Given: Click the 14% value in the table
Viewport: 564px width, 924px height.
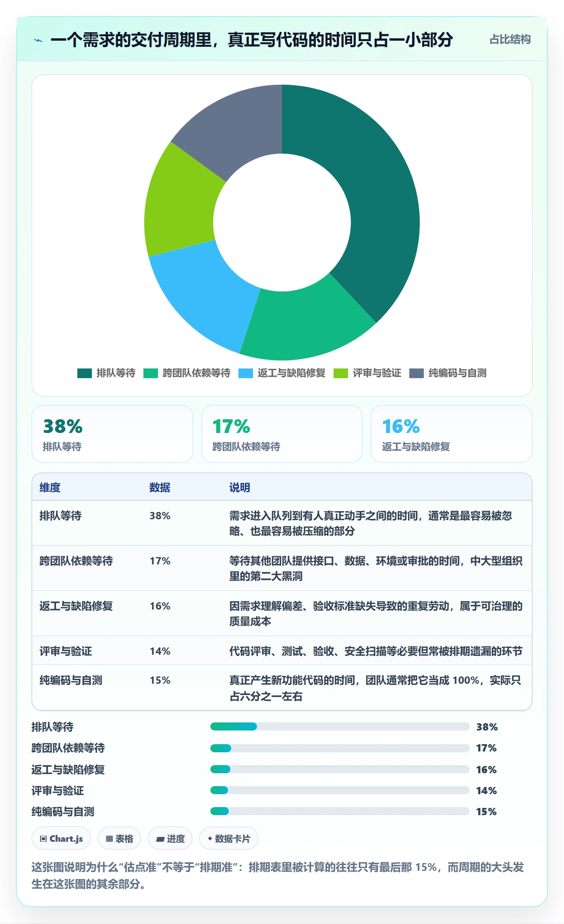Looking at the screenshot, I should (160, 651).
